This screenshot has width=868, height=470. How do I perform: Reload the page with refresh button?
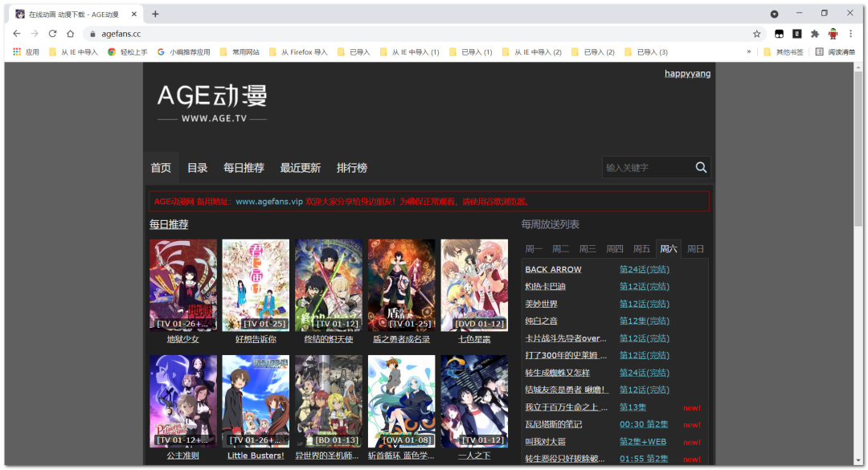click(53, 34)
